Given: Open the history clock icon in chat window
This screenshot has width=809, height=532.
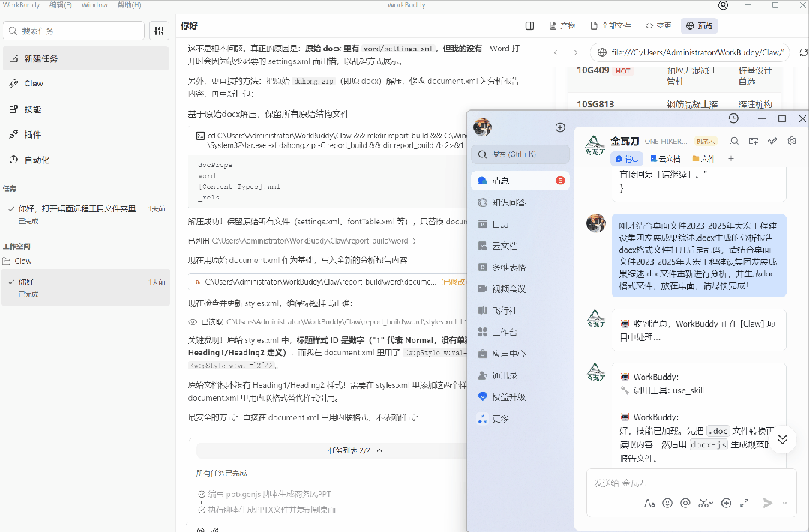Looking at the screenshot, I should [x=733, y=118].
